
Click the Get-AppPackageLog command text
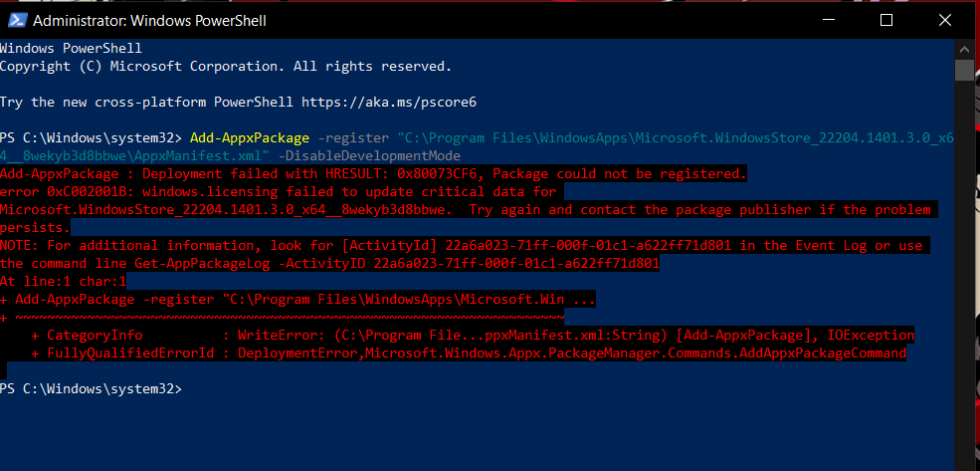coord(202,263)
